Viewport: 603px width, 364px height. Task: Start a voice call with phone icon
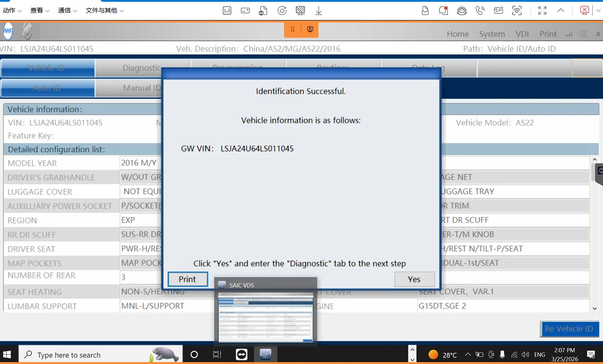pyautogui.click(x=480, y=10)
